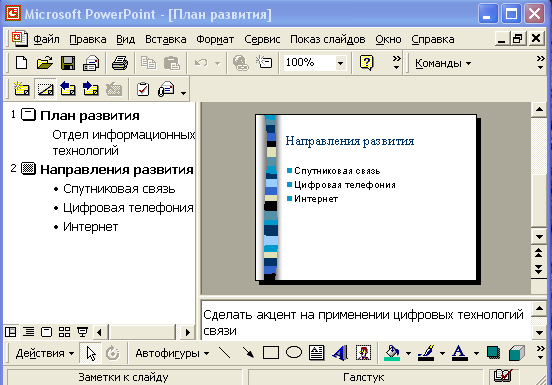Open the Правка menu
Image resolution: width=552 pixels, height=385 pixels.
(88, 39)
